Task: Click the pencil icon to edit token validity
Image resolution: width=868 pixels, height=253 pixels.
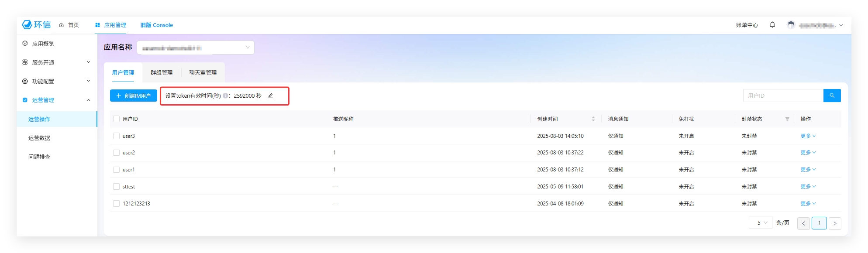Action: pyautogui.click(x=270, y=96)
